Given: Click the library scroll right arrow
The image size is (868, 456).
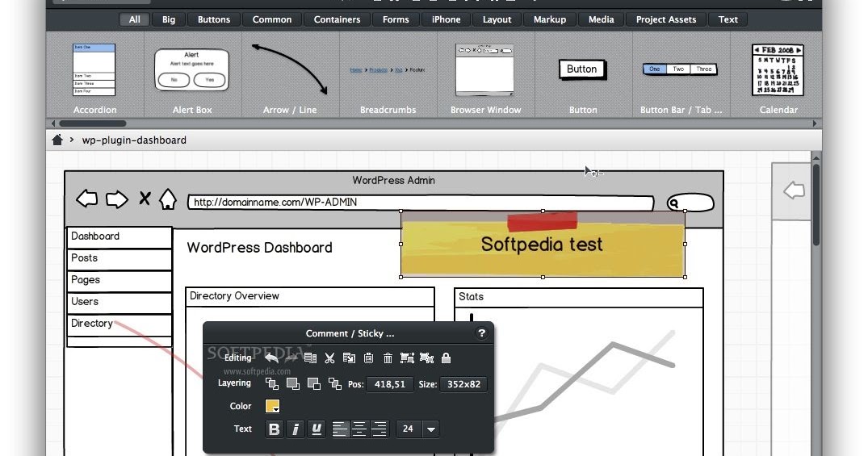Looking at the screenshot, I should tap(815, 123).
